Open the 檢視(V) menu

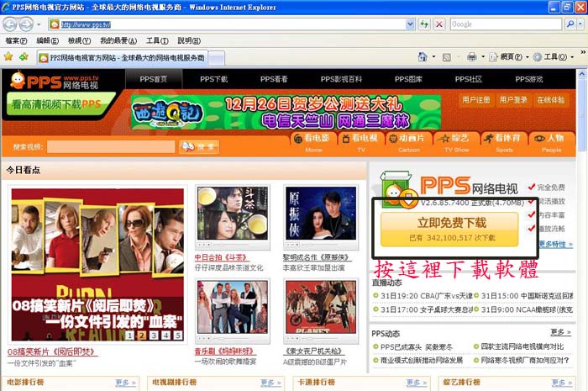(79, 40)
